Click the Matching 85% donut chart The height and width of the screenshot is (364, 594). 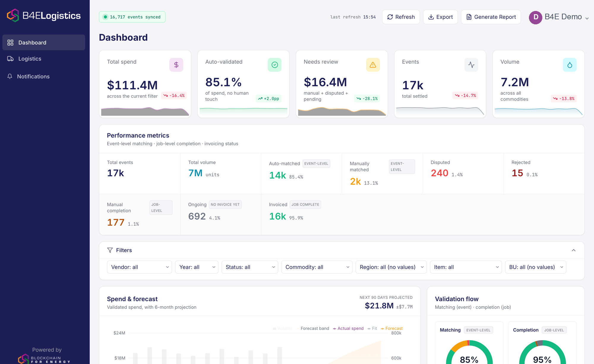tap(469, 352)
